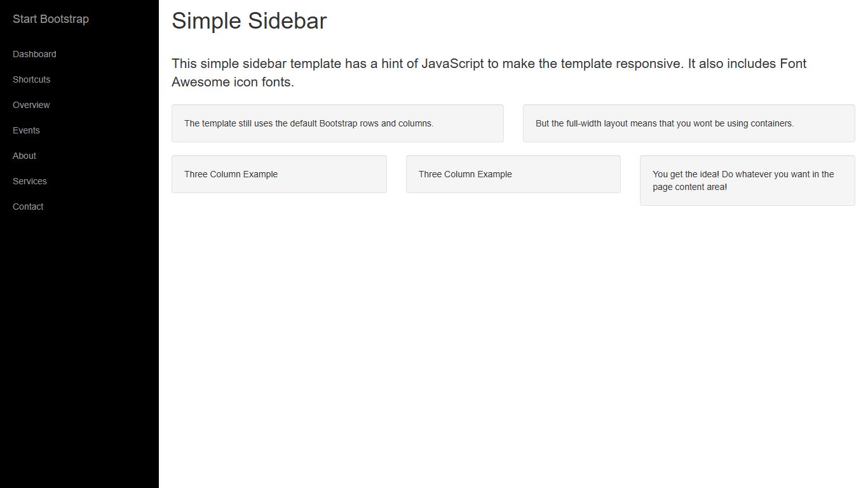The image size is (868, 488).
Task: Open the Dashboard sidebar link
Action: (x=34, y=54)
